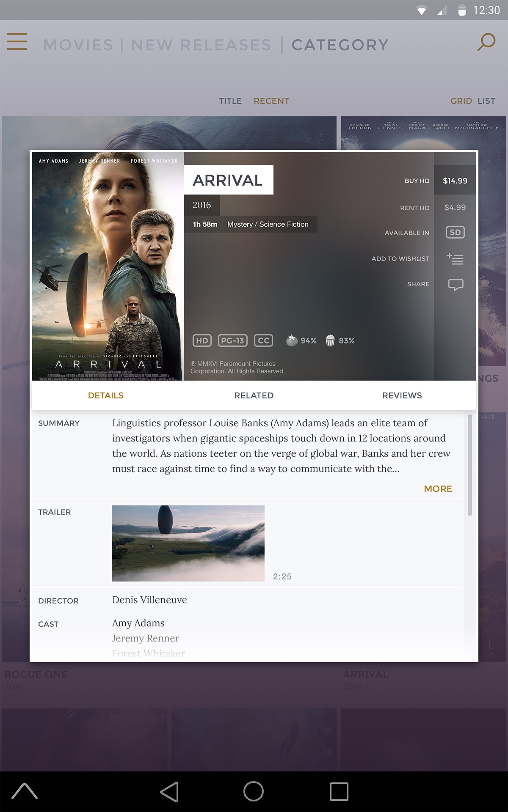Tap the Android home circle
The height and width of the screenshot is (812, 508).
(x=254, y=791)
